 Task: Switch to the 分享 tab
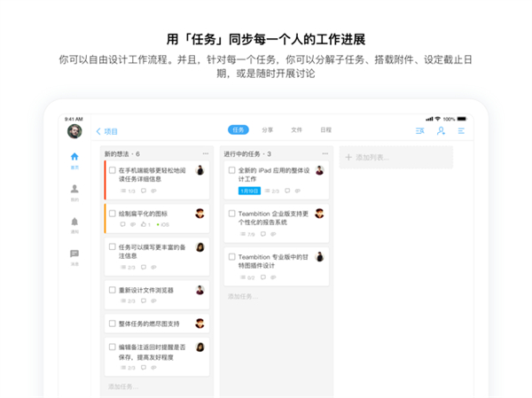(x=268, y=130)
